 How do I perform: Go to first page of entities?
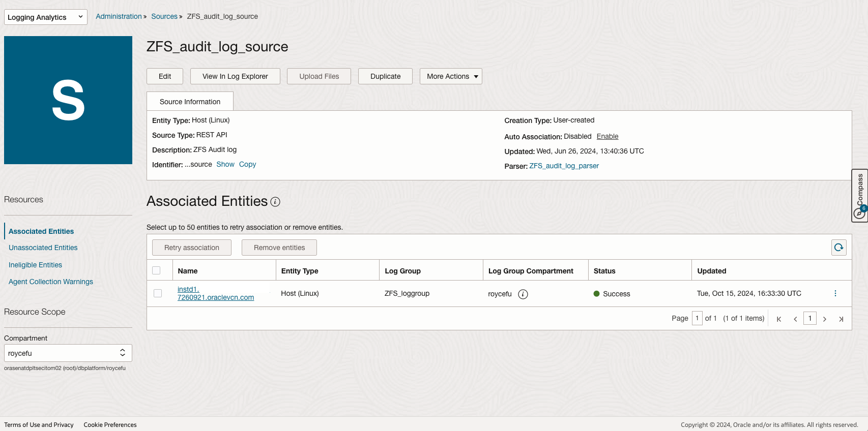pyautogui.click(x=779, y=319)
